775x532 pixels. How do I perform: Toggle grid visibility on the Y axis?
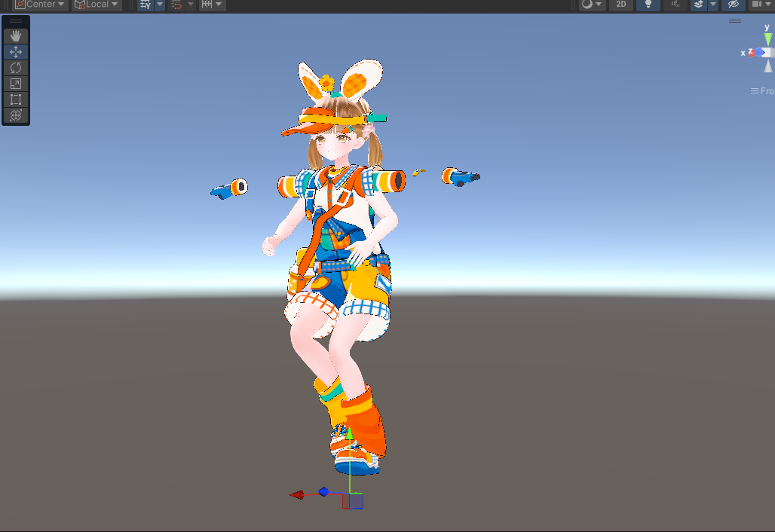146,5
